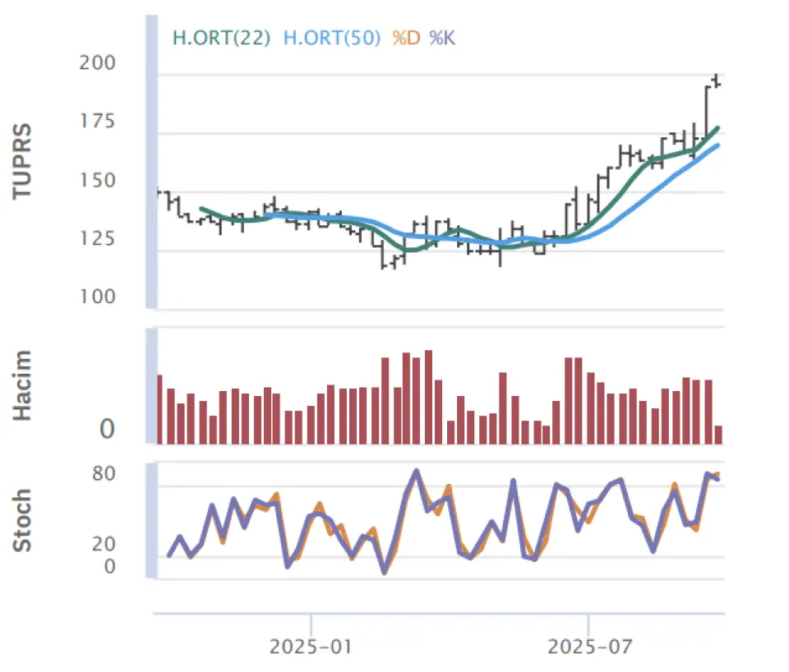Click the 175 price axis label

98,122
